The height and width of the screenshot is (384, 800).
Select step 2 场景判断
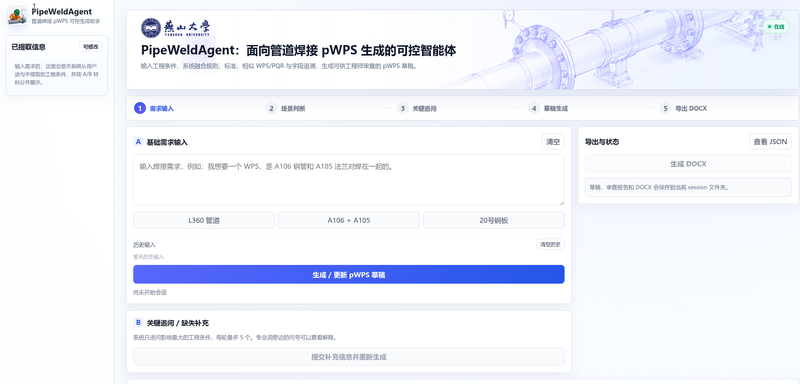click(286, 109)
